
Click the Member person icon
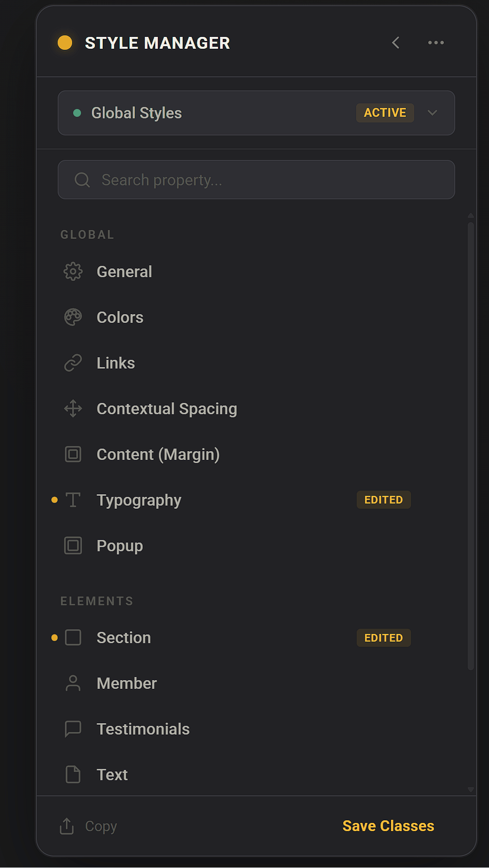(x=73, y=683)
